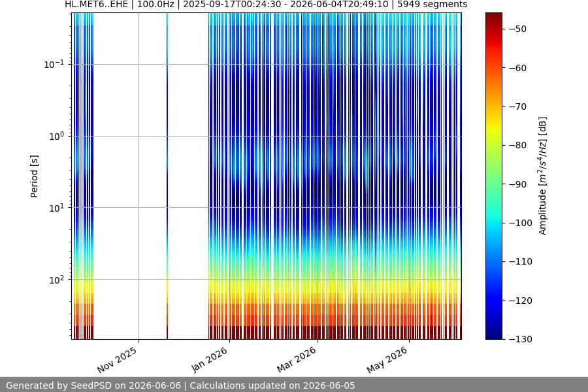588x392 pixels.
Task: Click the −60 colorbar tick label
Action: 518,68
